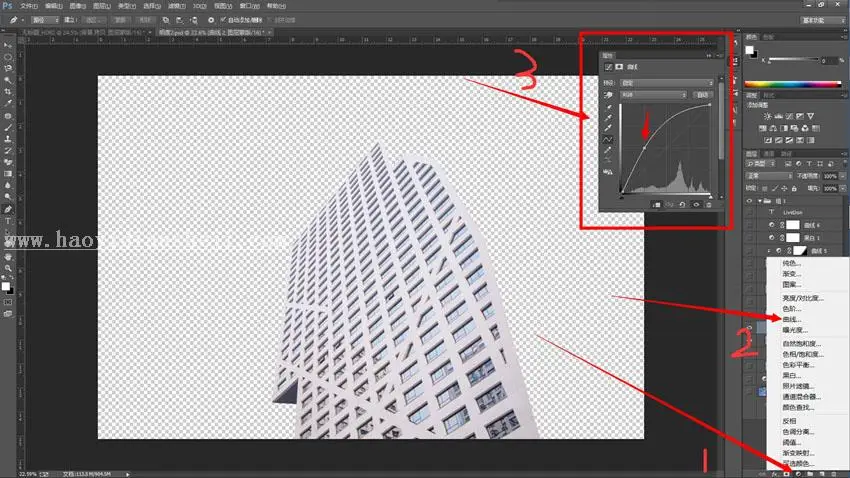Open the 编辑 menu
This screenshot has width=850, height=478.
point(53,6)
